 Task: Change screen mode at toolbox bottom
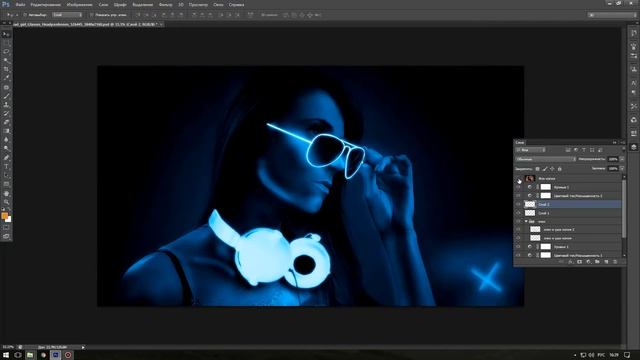[x=6, y=236]
